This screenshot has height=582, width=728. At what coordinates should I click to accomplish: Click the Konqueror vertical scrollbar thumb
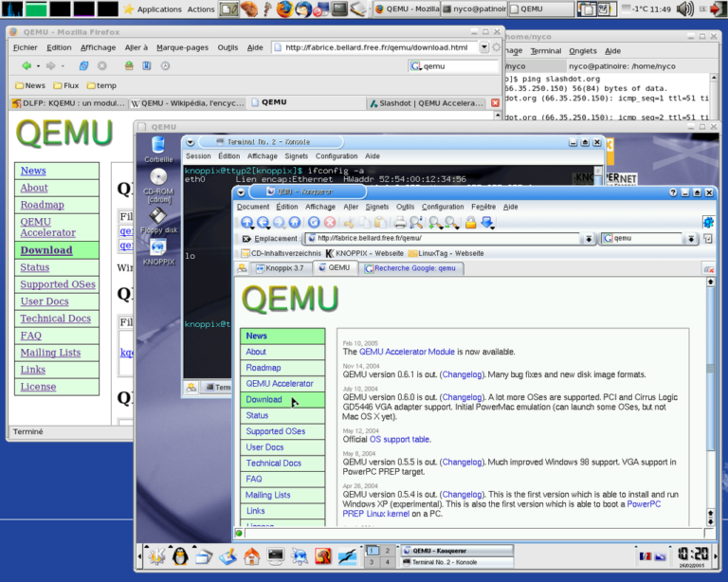coord(710,369)
